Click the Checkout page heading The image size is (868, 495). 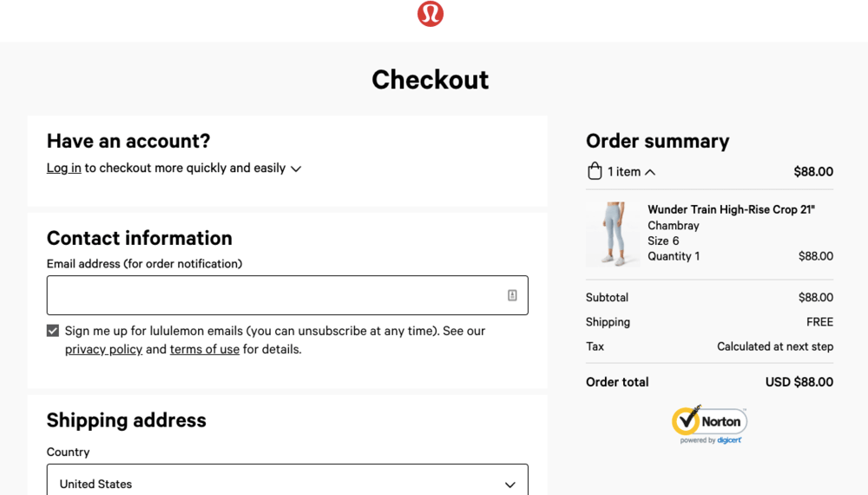coord(431,80)
